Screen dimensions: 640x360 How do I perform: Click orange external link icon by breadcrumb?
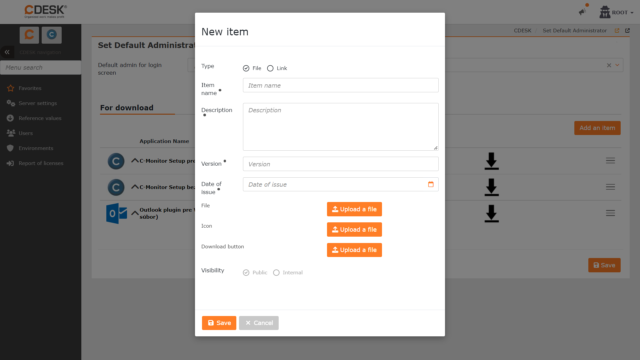[x=617, y=31]
